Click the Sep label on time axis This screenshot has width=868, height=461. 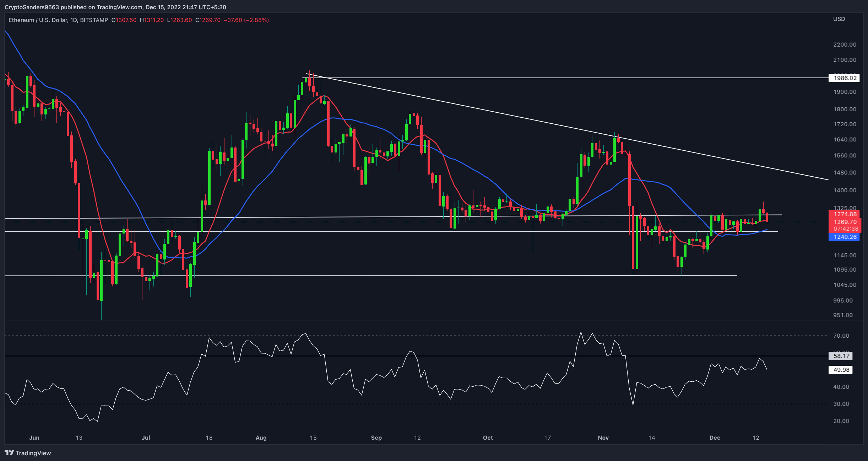point(376,438)
